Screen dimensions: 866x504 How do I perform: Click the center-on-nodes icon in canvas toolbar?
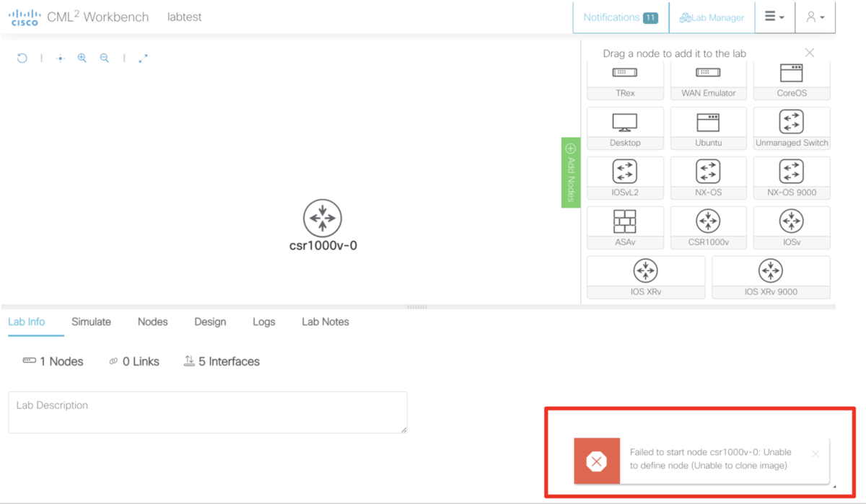click(61, 58)
